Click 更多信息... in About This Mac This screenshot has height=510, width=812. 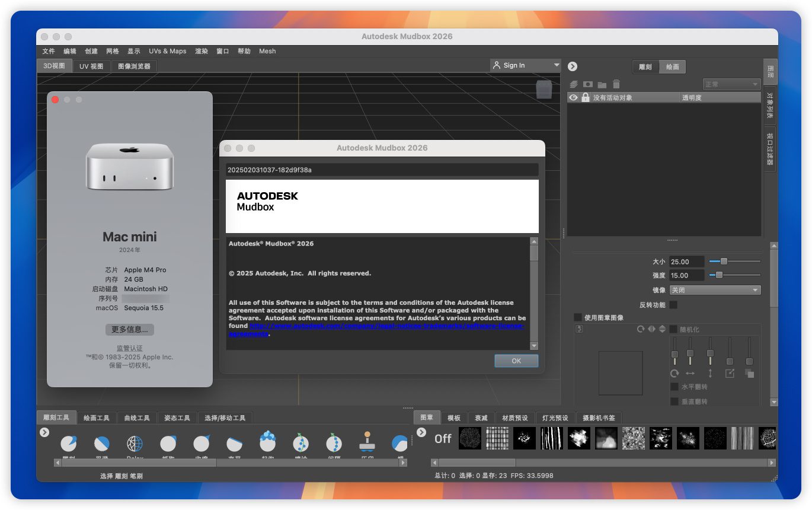[x=130, y=329]
